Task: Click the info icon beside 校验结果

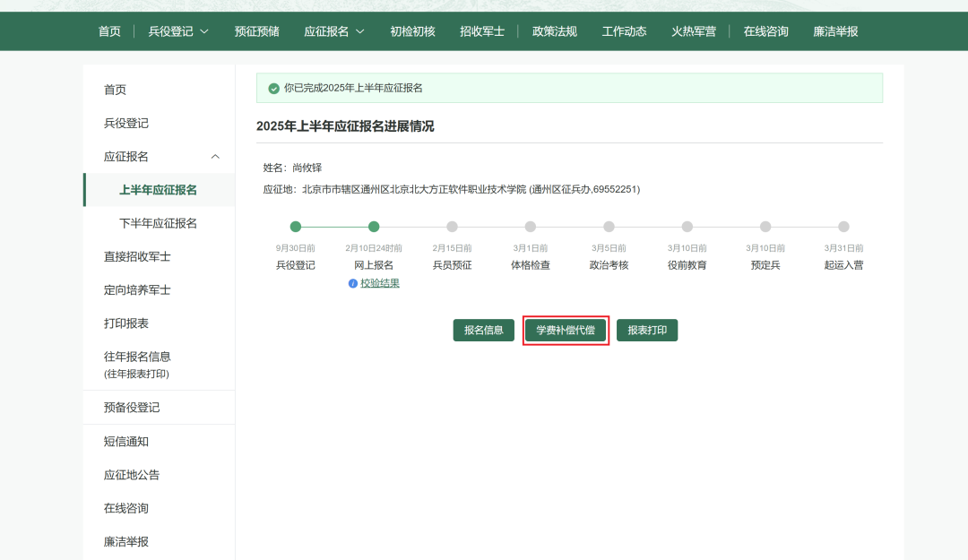Action: pyautogui.click(x=353, y=284)
